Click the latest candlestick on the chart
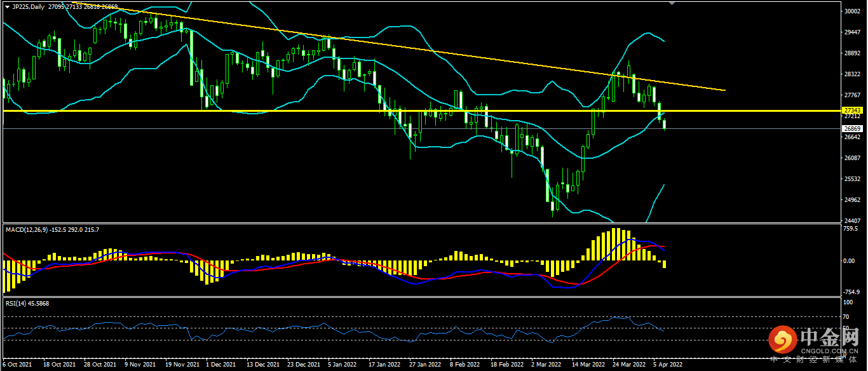868x371 pixels. click(x=665, y=125)
